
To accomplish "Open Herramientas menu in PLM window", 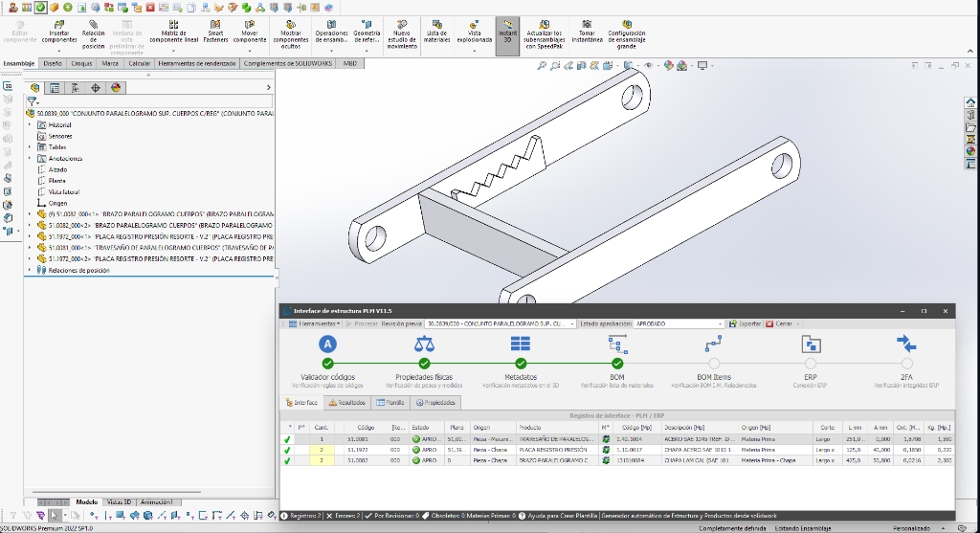I will coord(315,323).
